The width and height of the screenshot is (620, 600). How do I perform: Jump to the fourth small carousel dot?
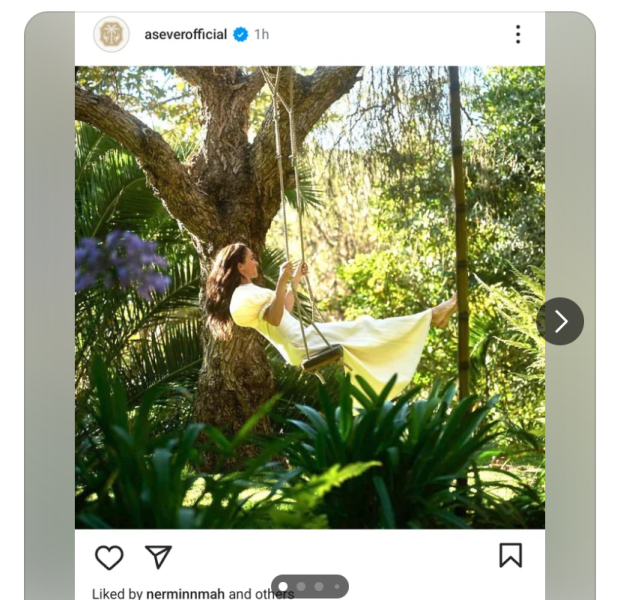pos(336,587)
